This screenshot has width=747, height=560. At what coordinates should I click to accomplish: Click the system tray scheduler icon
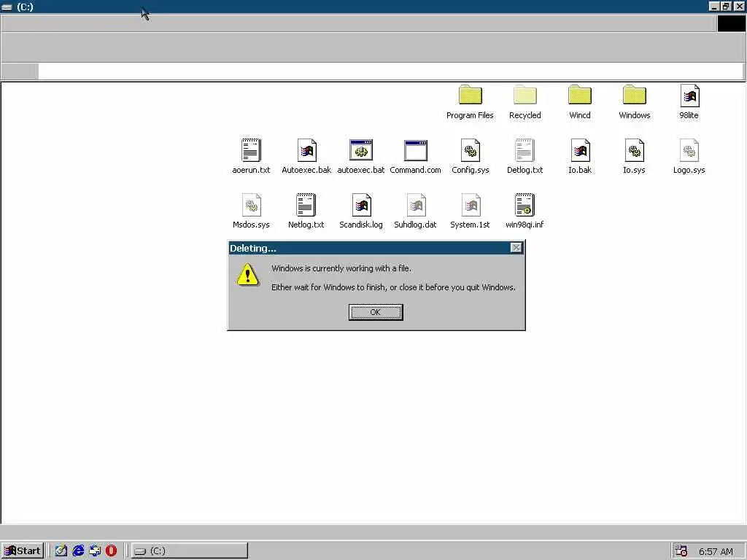tap(682, 551)
